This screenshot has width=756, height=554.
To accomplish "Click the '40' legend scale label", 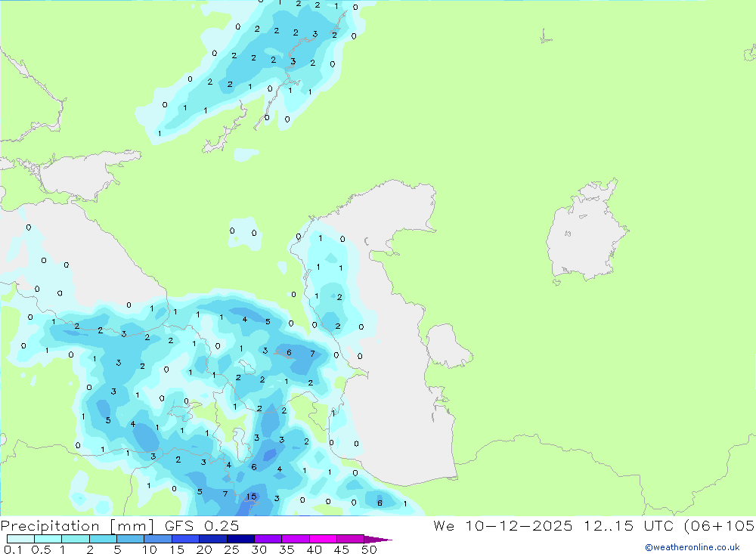I will (314, 549).
